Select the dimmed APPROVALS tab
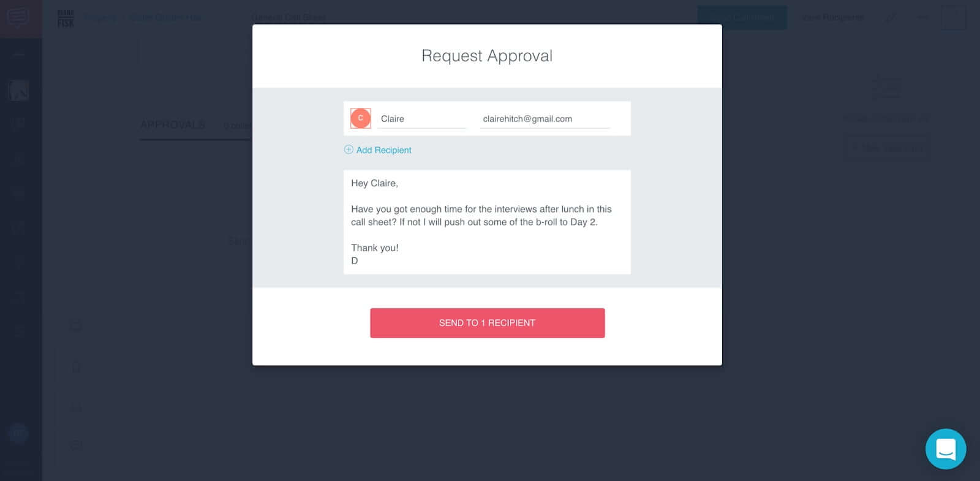980x481 pixels. [x=173, y=124]
